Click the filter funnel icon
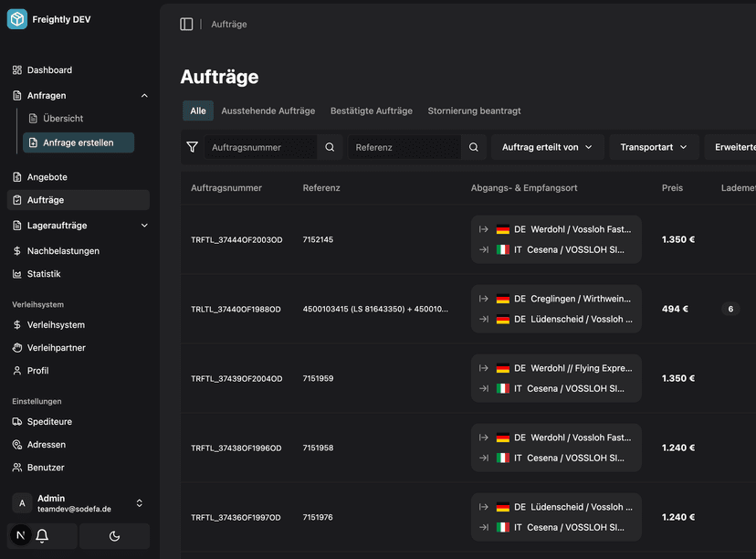The height and width of the screenshot is (559, 756). pyautogui.click(x=192, y=147)
